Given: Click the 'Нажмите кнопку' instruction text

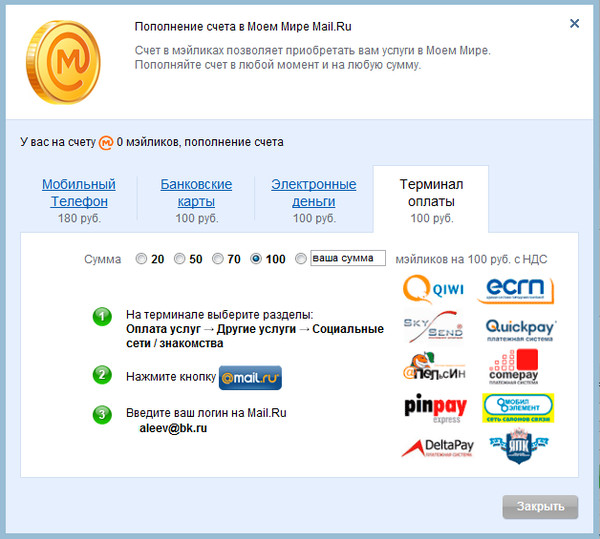Looking at the screenshot, I should click(x=171, y=377).
